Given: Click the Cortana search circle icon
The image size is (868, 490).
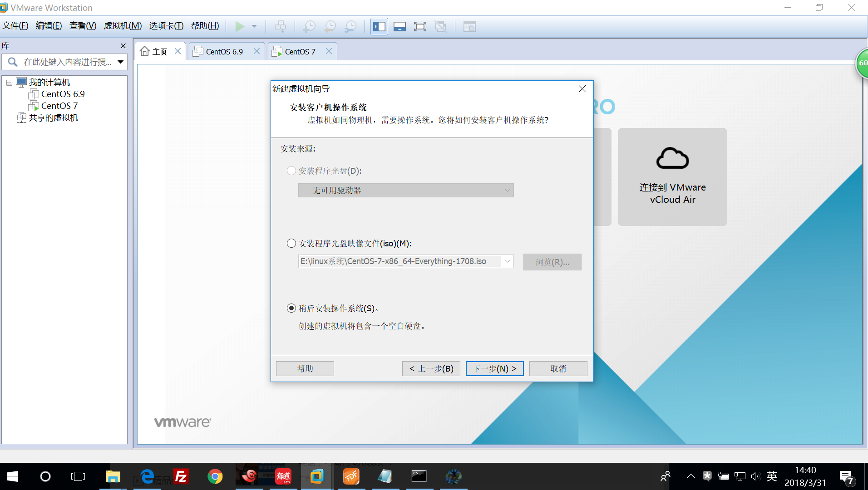Looking at the screenshot, I should pyautogui.click(x=45, y=476).
